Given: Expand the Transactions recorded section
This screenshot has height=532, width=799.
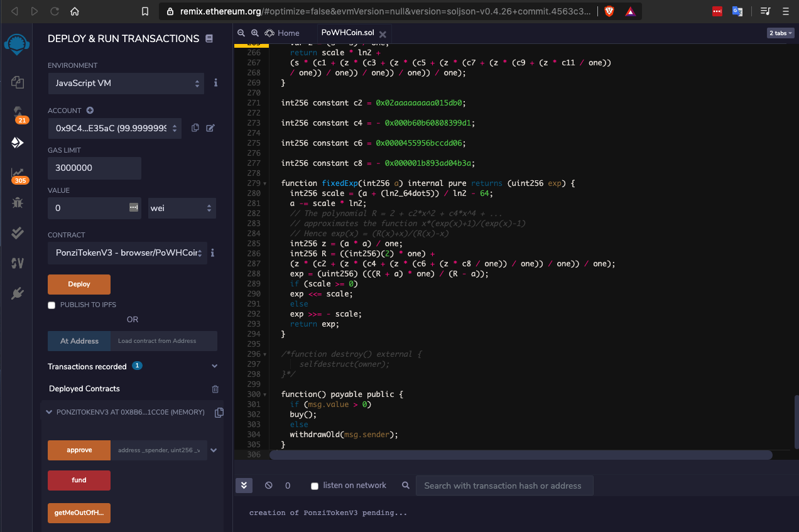Looking at the screenshot, I should point(214,366).
